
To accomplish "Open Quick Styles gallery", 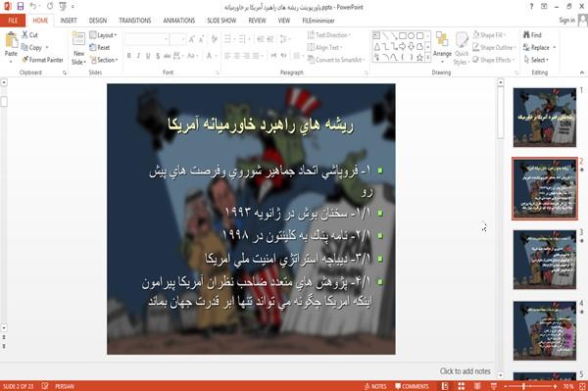I will coord(462,49).
